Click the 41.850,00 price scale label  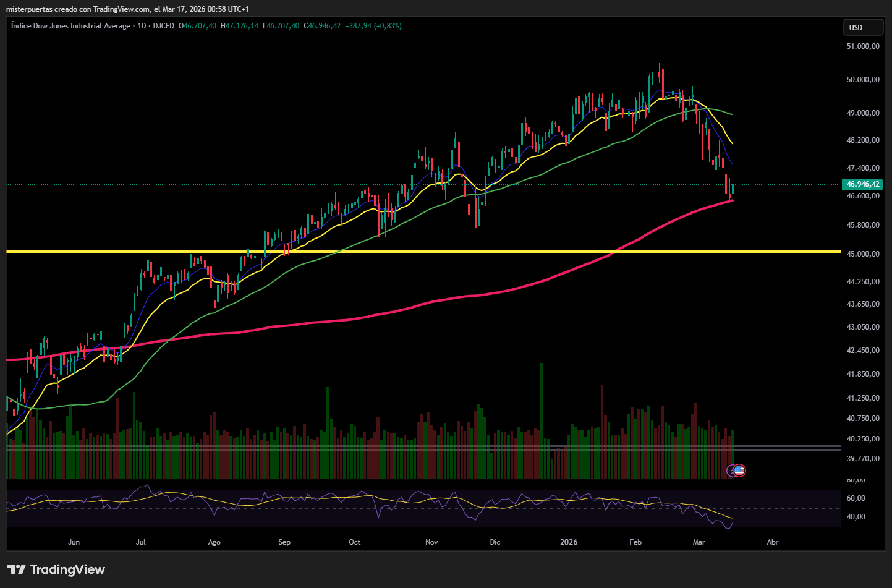coord(863,374)
